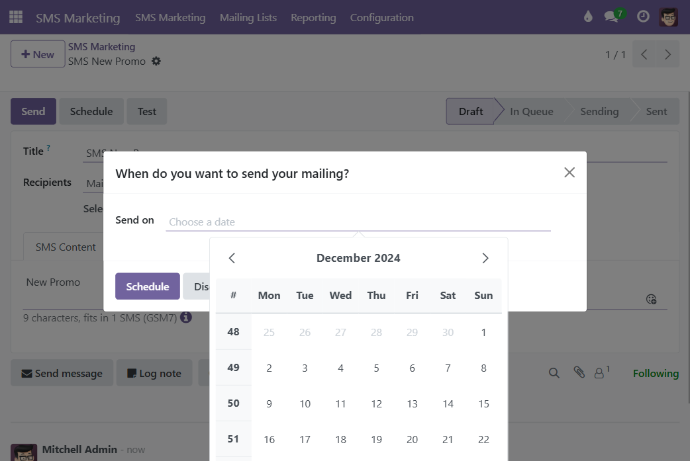Show previous month in date picker

(232, 258)
